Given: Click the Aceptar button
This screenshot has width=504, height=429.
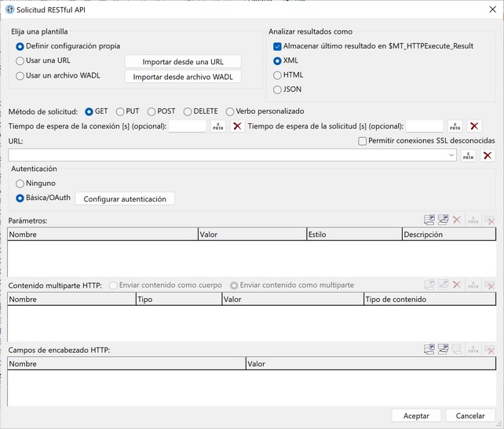Looking at the screenshot, I should click(x=416, y=416).
